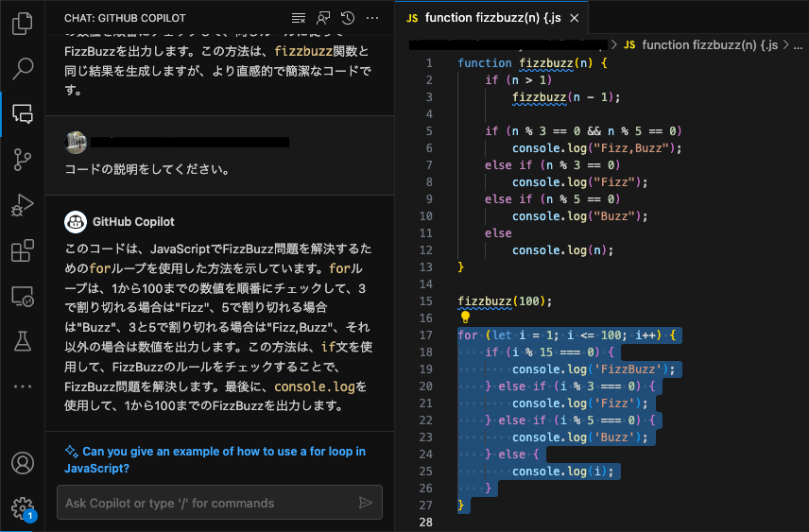
Task: Click the empty line 28 in the editor
Action: (x=619, y=523)
